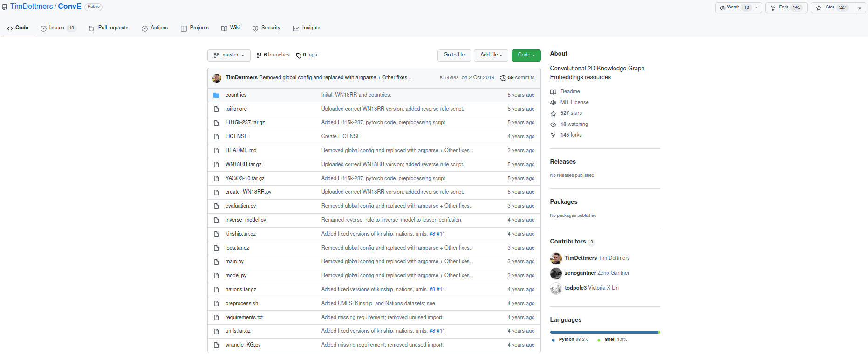Click the file icon next to .gitignore

(x=216, y=109)
